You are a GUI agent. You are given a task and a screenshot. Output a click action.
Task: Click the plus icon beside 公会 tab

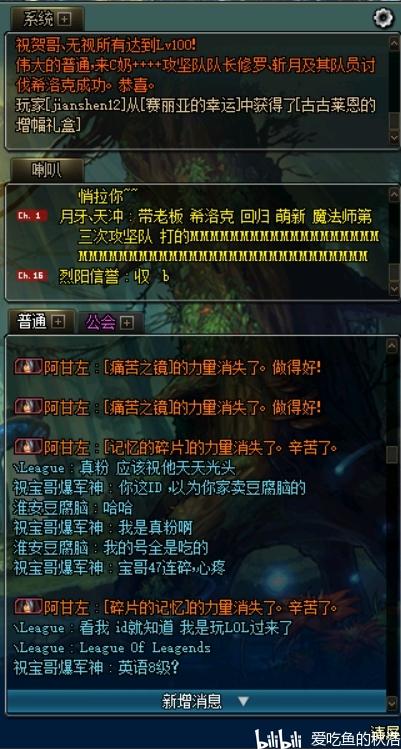pos(126,323)
